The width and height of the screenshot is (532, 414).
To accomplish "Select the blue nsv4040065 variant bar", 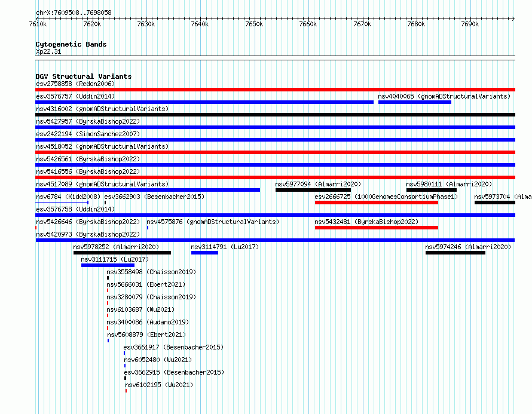I will (415, 102).
